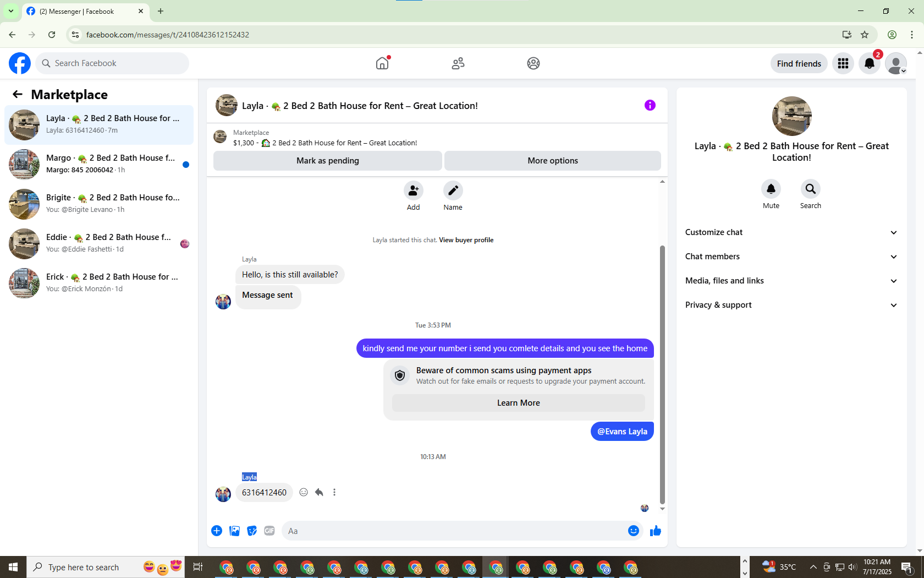Open the taskbar volume control
The width and height of the screenshot is (924, 578).
click(x=853, y=567)
